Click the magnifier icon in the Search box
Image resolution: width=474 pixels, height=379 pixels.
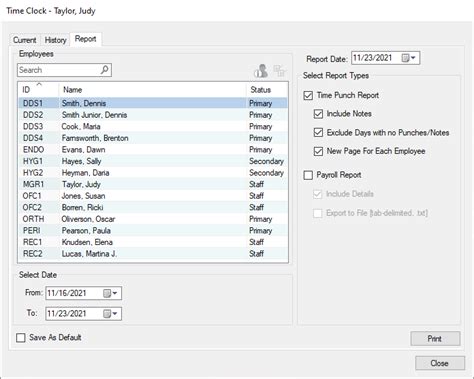click(x=105, y=70)
